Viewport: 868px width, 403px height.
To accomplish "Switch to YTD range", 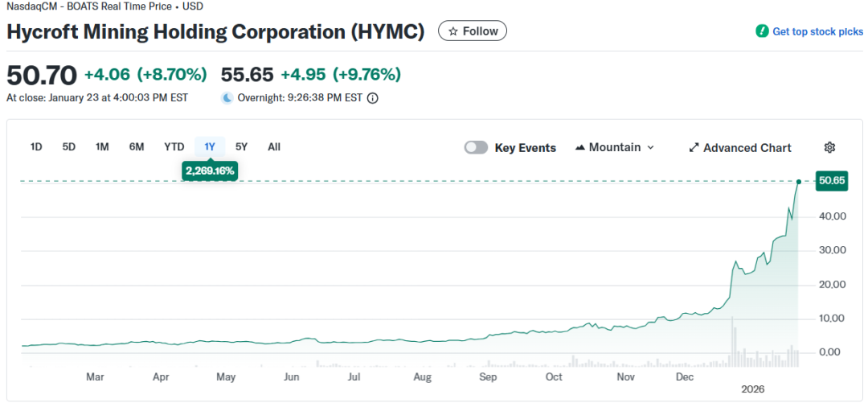I will [x=174, y=146].
